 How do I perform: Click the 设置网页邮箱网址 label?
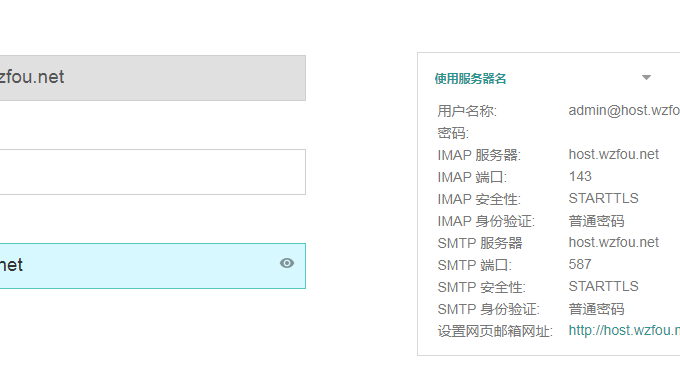(x=495, y=331)
